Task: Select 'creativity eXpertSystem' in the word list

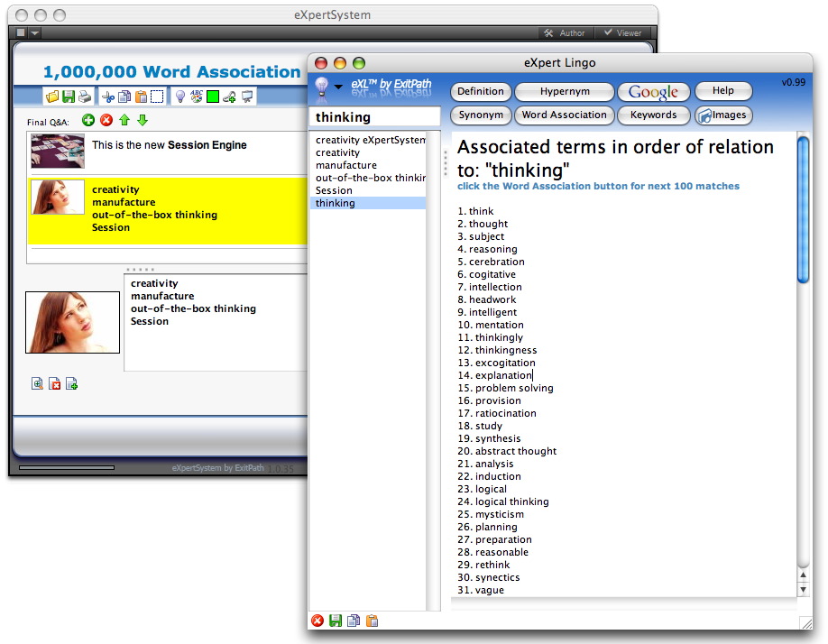Action: [370, 140]
